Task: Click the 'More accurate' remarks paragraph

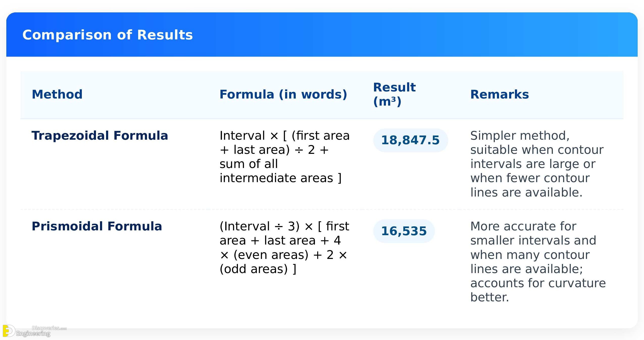Action: point(538,261)
